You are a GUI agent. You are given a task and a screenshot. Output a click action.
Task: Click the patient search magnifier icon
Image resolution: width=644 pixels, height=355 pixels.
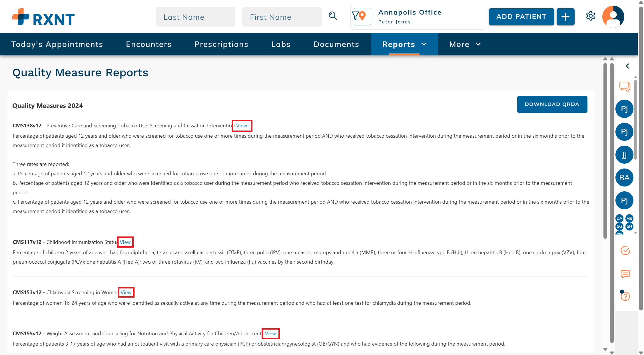(333, 16)
